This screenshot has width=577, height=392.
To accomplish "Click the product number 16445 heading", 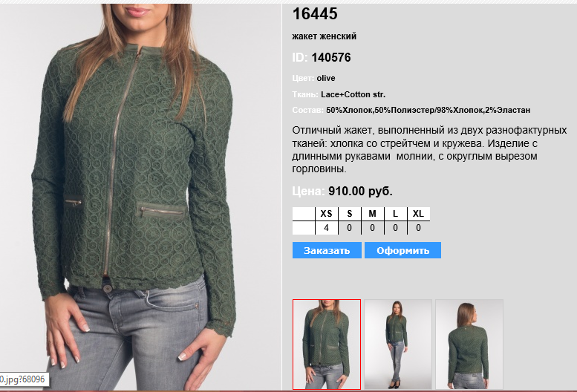I will click(x=315, y=14).
